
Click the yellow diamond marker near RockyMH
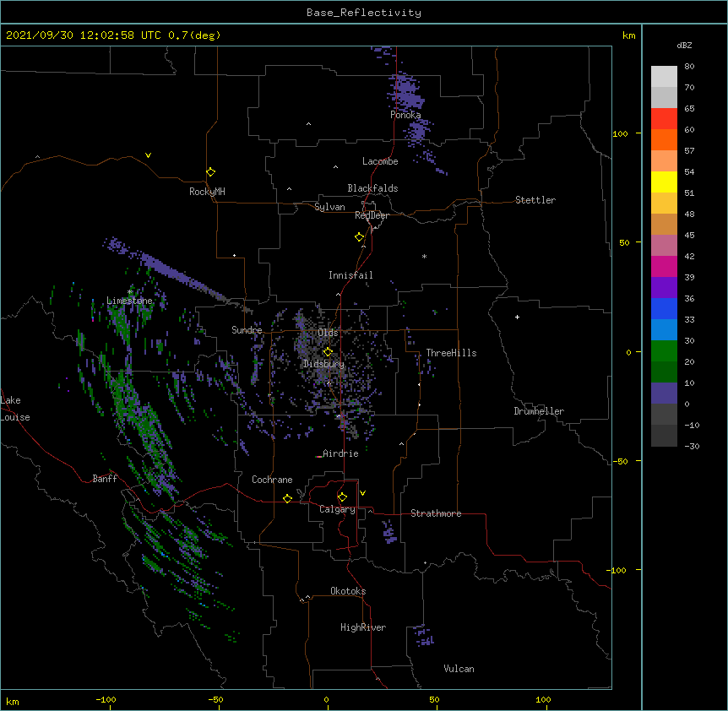pyautogui.click(x=211, y=172)
